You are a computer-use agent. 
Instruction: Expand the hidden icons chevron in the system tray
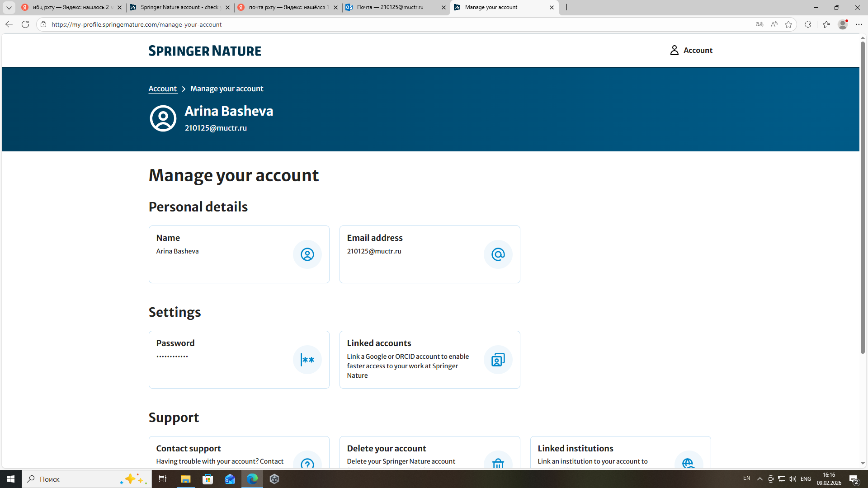coord(759,479)
